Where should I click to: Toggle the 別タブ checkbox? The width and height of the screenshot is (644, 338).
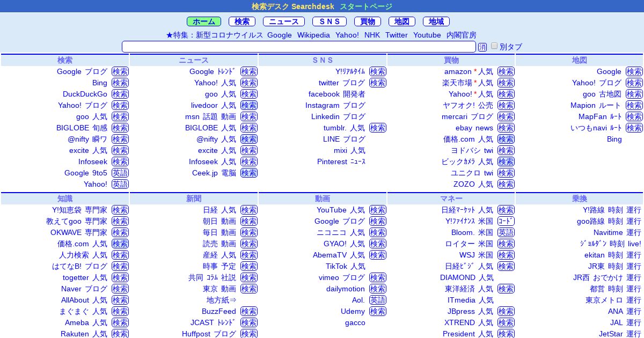click(494, 46)
